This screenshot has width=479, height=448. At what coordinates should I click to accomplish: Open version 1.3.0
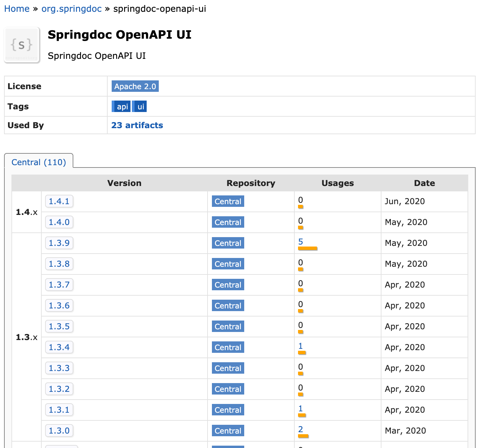click(59, 431)
